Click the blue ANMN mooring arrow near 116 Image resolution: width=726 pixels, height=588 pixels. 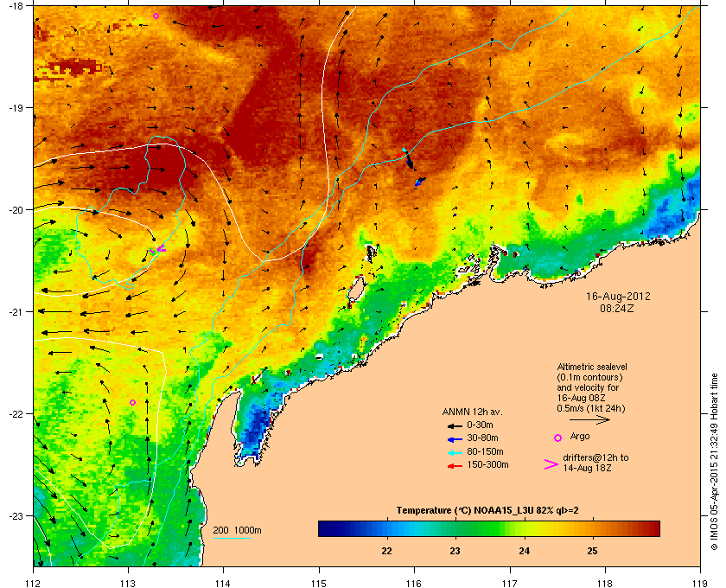click(x=420, y=182)
